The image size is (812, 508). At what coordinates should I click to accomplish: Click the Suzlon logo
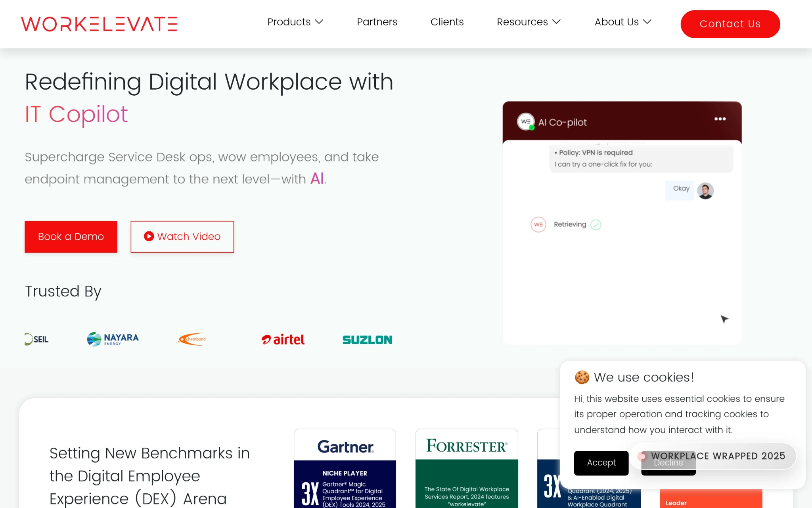(x=367, y=340)
